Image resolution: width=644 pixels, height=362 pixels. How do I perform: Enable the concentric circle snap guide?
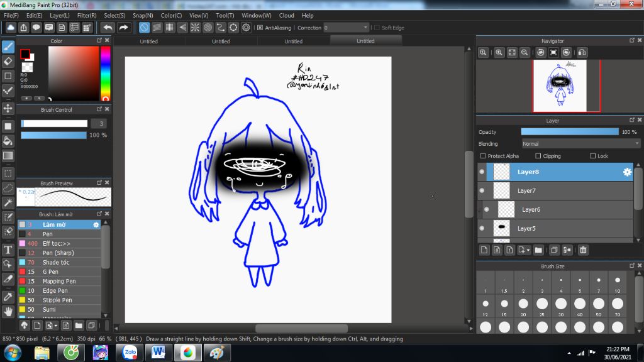[x=208, y=28]
